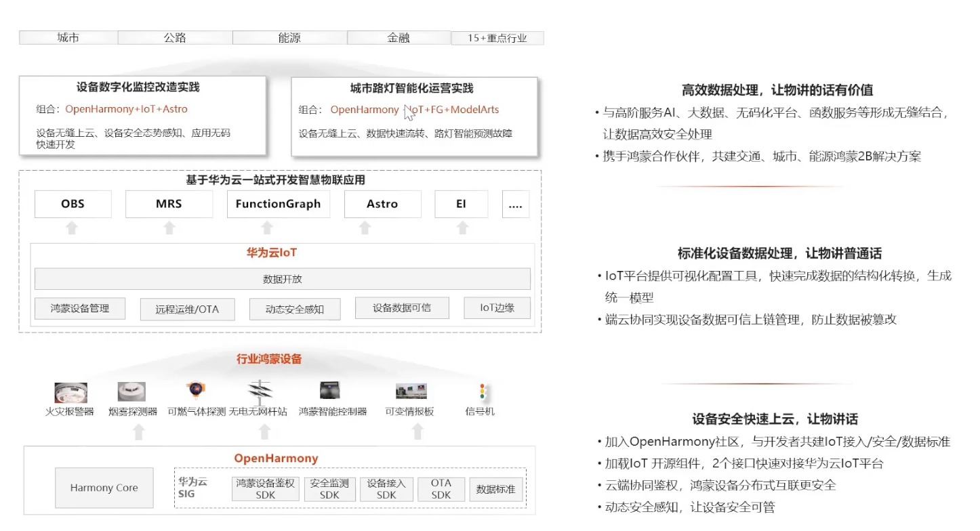Viewport: 980px width, 531px height.
Task: Click the heading 设备安全快速上云，让物讲话
Action: tap(775, 419)
